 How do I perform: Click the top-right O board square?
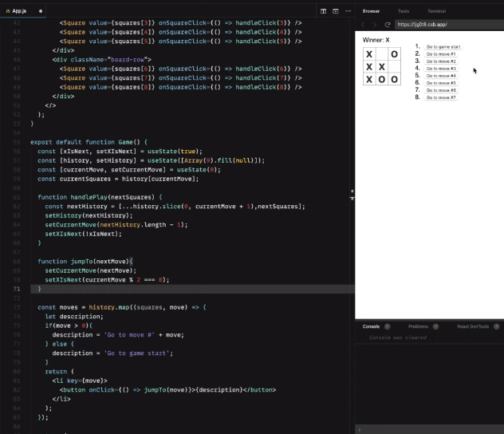pyautogui.click(x=395, y=54)
